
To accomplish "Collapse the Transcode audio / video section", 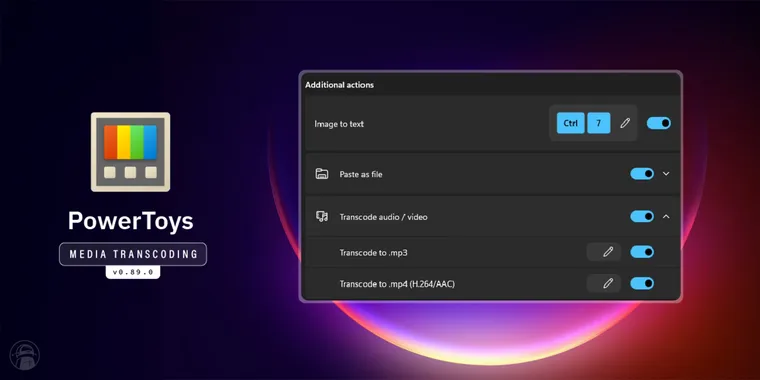I will coord(666,216).
